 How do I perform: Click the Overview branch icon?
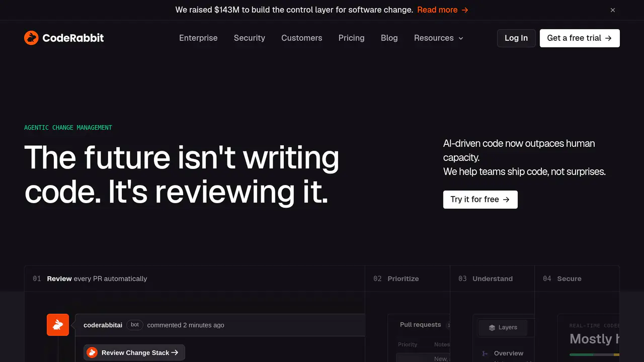pos(485,353)
